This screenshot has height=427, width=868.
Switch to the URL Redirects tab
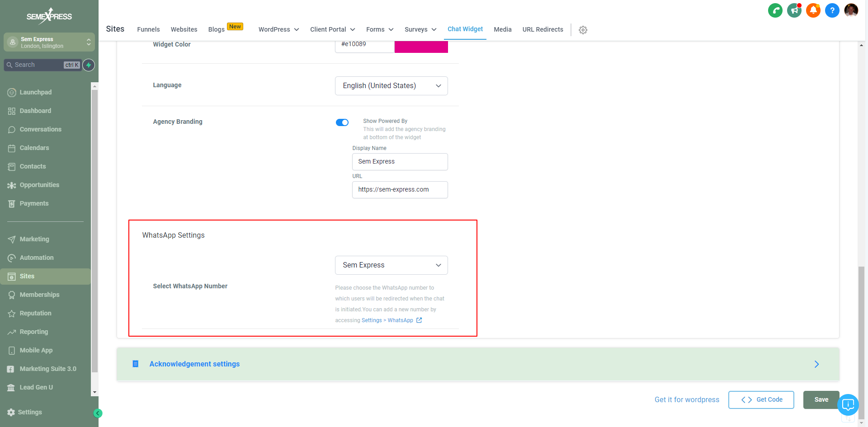coord(543,29)
